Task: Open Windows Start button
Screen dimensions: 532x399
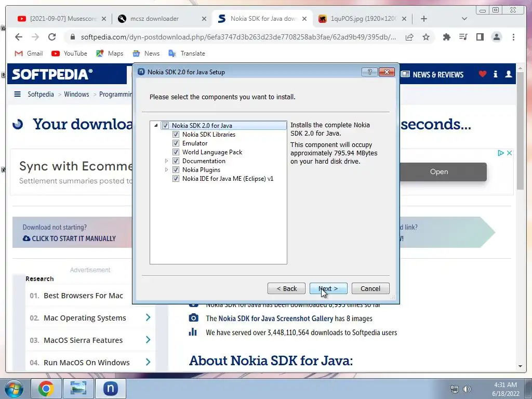Action: point(14,389)
